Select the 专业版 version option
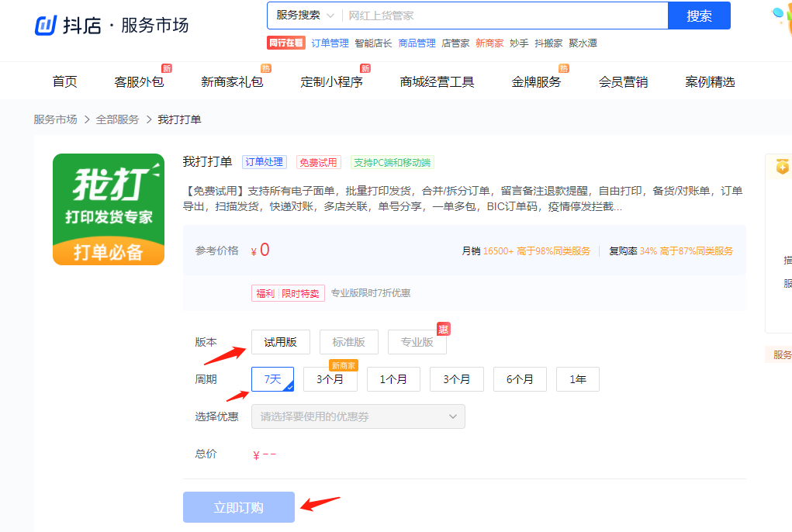Viewport: 792px width, 532px height. pyautogui.click(x=417, y=342)
